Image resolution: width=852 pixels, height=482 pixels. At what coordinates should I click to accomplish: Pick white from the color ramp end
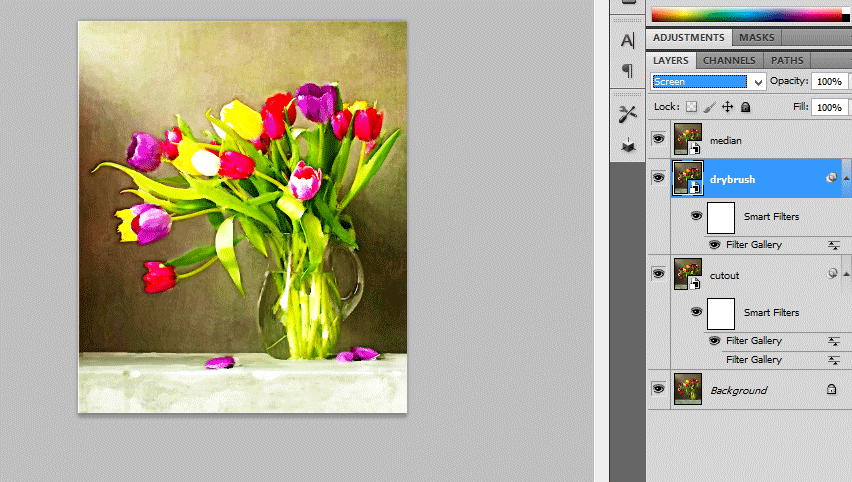point(846,11)
